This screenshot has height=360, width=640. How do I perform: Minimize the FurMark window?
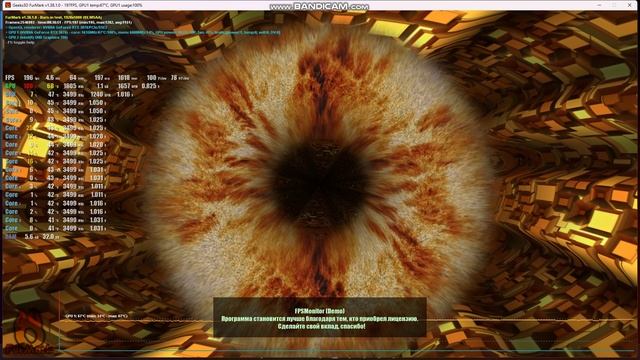pyautogui.click(x=599, y=5)
